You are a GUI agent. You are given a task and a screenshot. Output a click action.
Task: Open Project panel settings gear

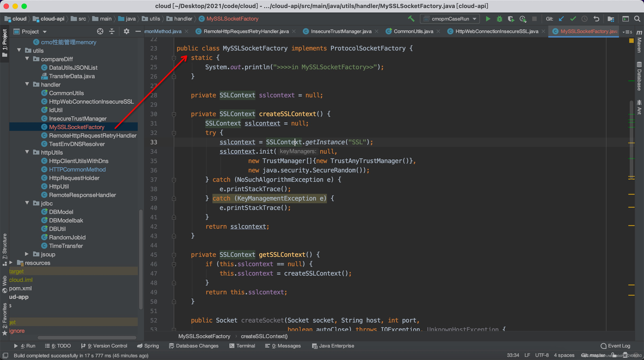[x=127, y=31]
